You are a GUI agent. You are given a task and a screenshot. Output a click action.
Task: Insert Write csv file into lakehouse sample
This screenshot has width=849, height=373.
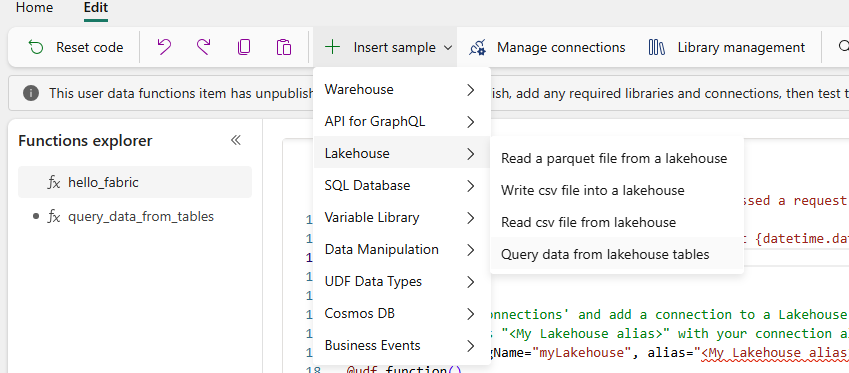pyautogui.click(x=617, y=191)
